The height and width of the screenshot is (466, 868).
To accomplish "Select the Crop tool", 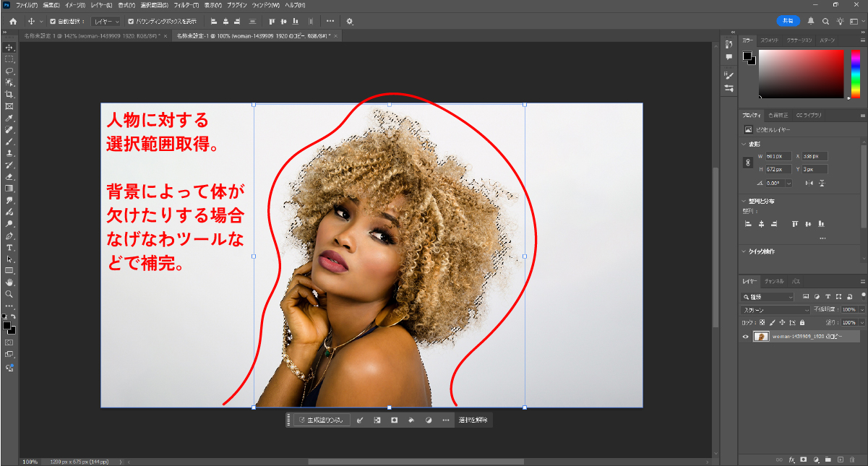I will click(9, 92).
